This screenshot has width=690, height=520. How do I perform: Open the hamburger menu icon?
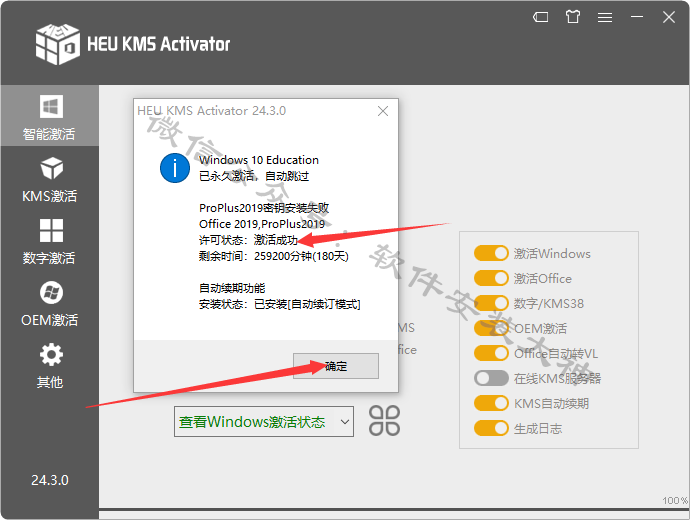click(x=605, y=17)
